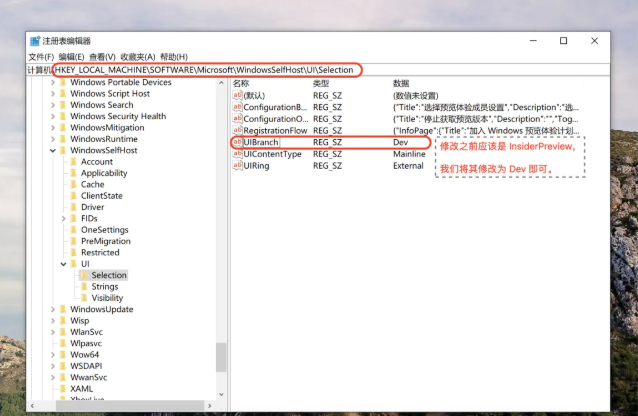Expand the Windows Search key
The image size is (638, 416).
[53, 105]
